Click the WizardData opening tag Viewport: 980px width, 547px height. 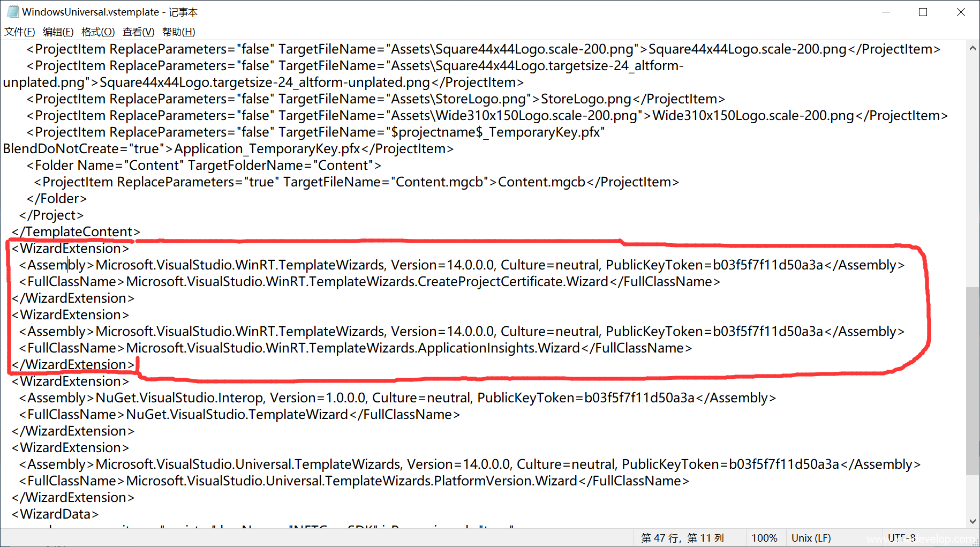(55, 514)
